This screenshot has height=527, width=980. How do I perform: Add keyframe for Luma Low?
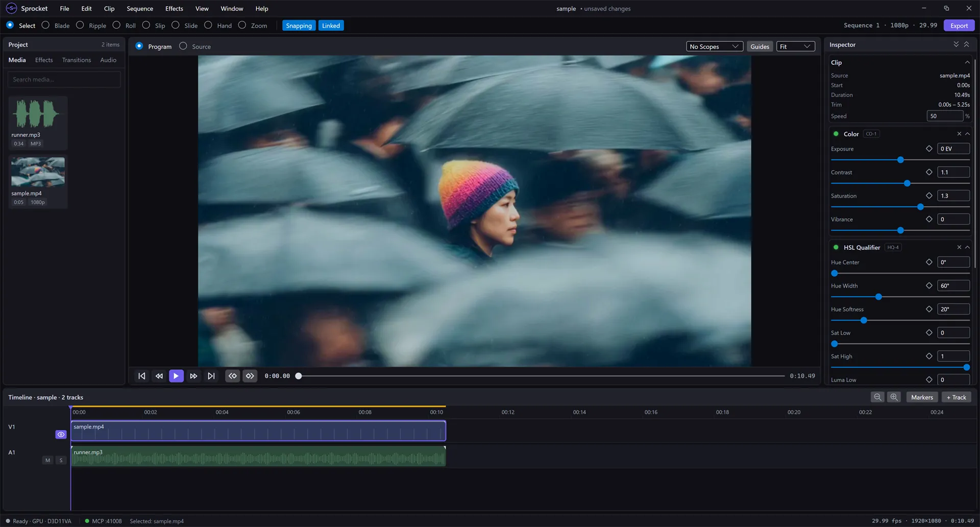pos(929,379)
